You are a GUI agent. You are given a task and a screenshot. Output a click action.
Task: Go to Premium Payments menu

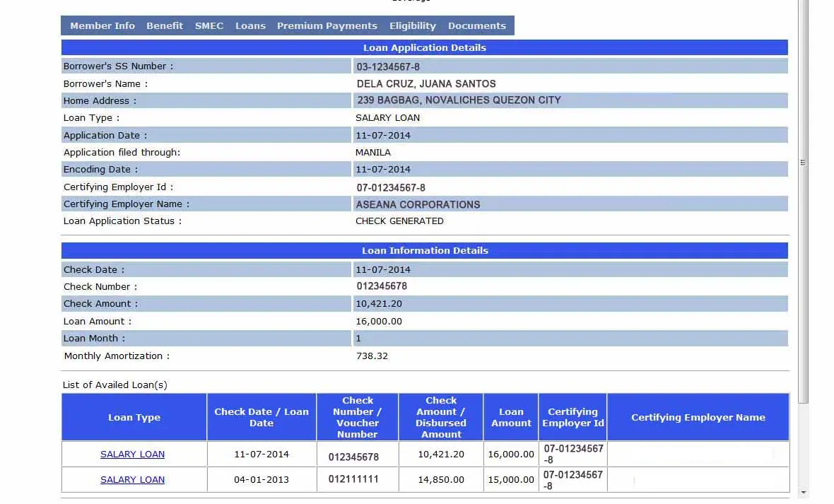pyautogui.click(x=327, y=25)
